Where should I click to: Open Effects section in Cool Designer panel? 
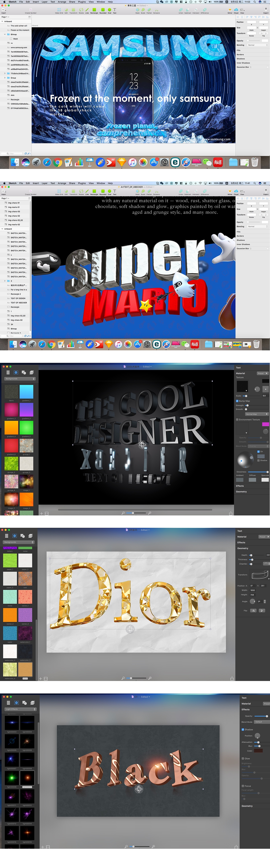[x=240, y=486]
